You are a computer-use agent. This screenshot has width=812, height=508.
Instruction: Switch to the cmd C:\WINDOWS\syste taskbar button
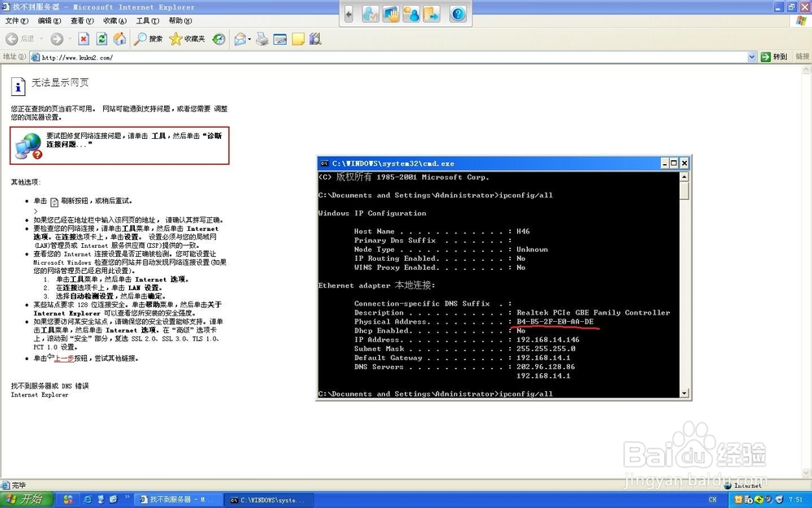click(268, 500)
